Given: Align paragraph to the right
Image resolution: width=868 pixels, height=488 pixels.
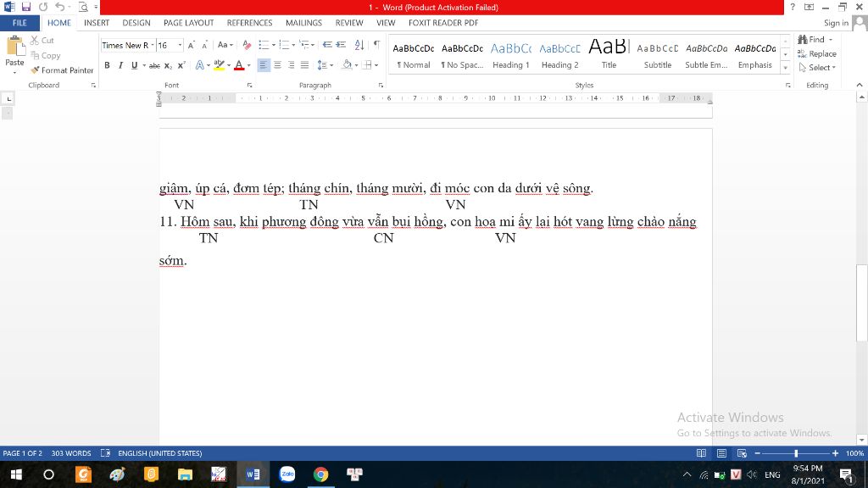Looking at the screenshot, I should point(292,65).
